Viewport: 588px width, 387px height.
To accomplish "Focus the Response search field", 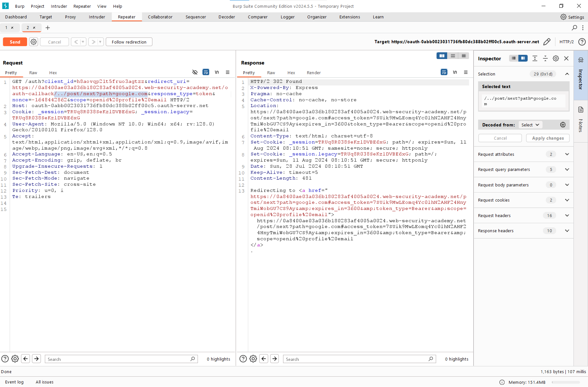I will tap(359, 359).
